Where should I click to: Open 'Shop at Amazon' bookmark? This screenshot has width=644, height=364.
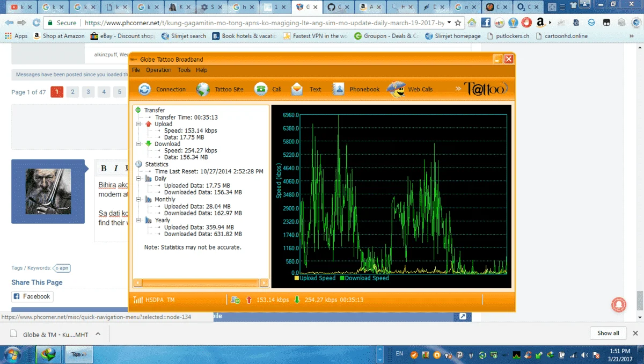59,36
